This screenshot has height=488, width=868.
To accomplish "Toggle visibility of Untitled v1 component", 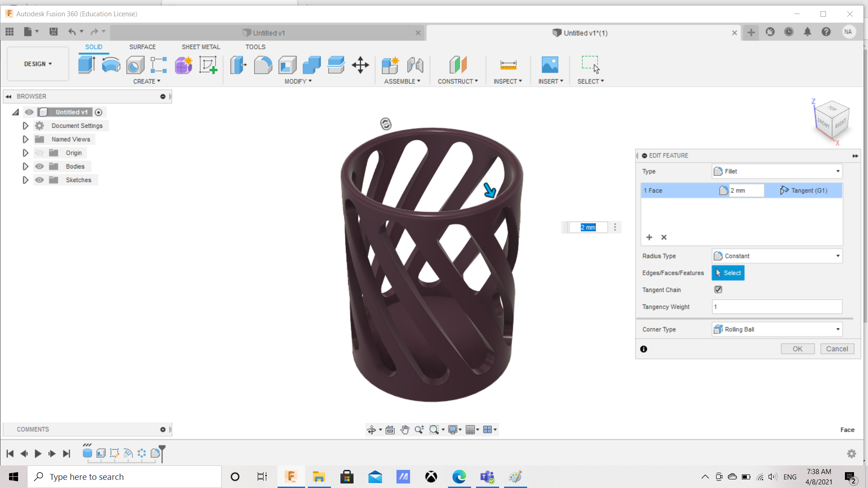I will click(x=29, y=112).
